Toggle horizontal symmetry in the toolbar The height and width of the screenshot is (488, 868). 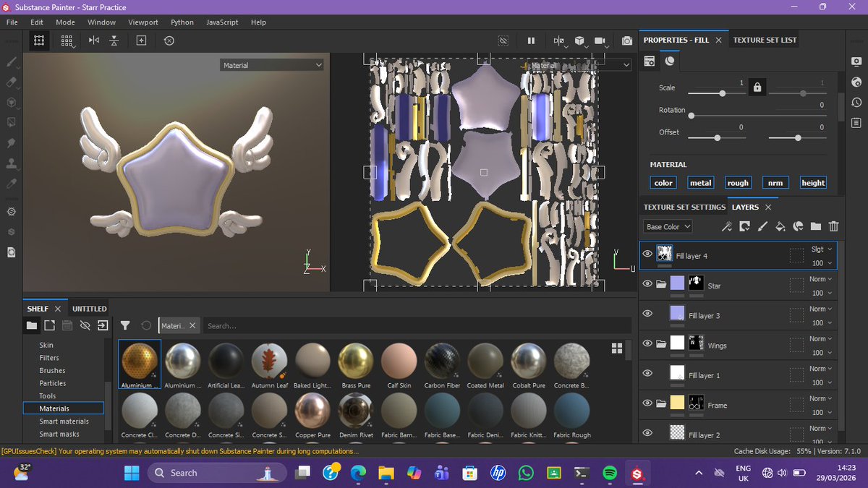pyautogui.click(x=94, y=40)
